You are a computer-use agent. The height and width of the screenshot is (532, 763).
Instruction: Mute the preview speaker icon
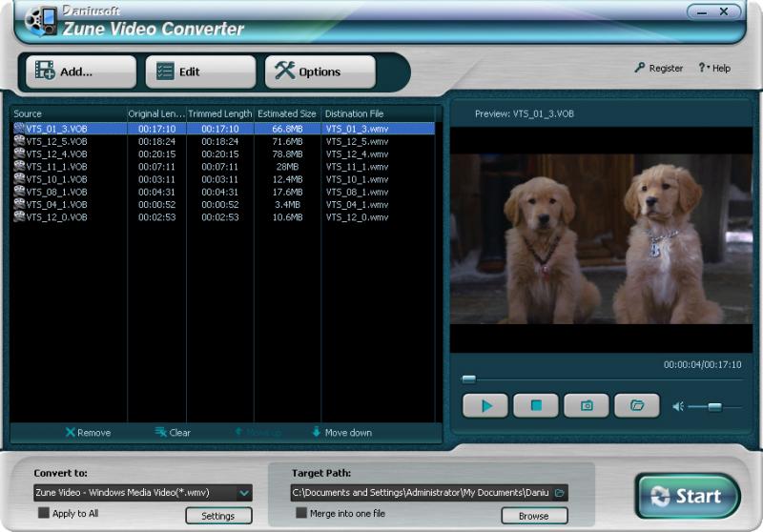click(x=677, y=406)
